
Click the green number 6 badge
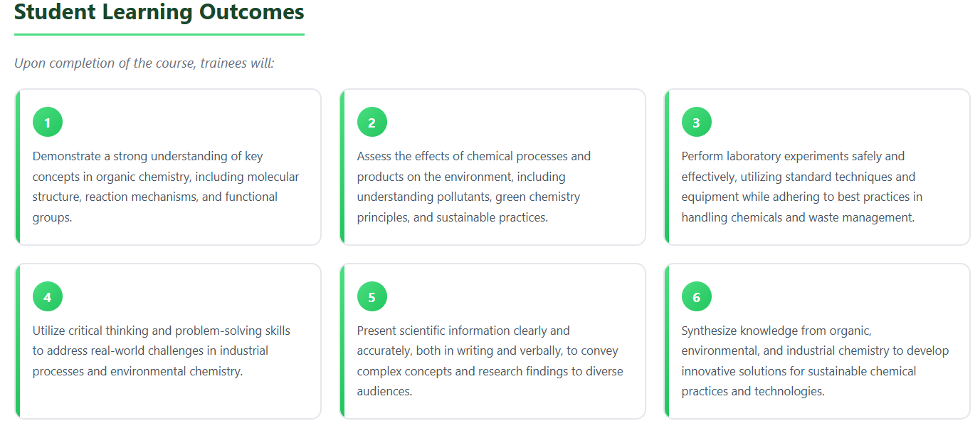696,297
